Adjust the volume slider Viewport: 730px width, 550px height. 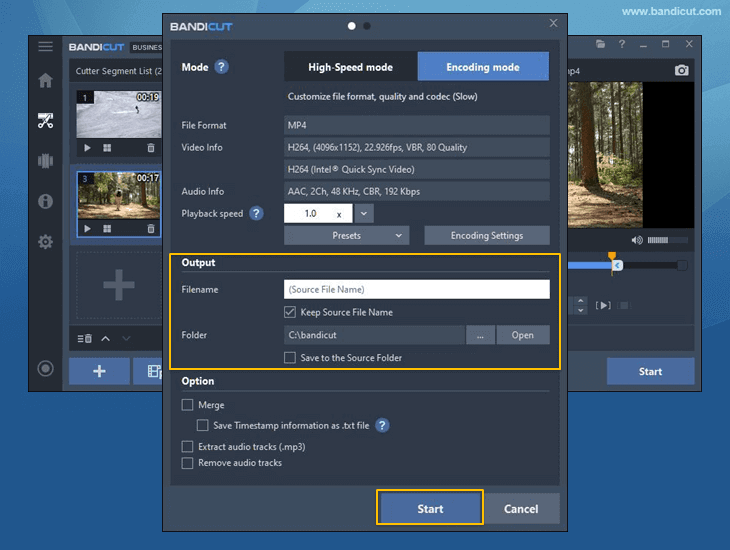coord(667,240)
